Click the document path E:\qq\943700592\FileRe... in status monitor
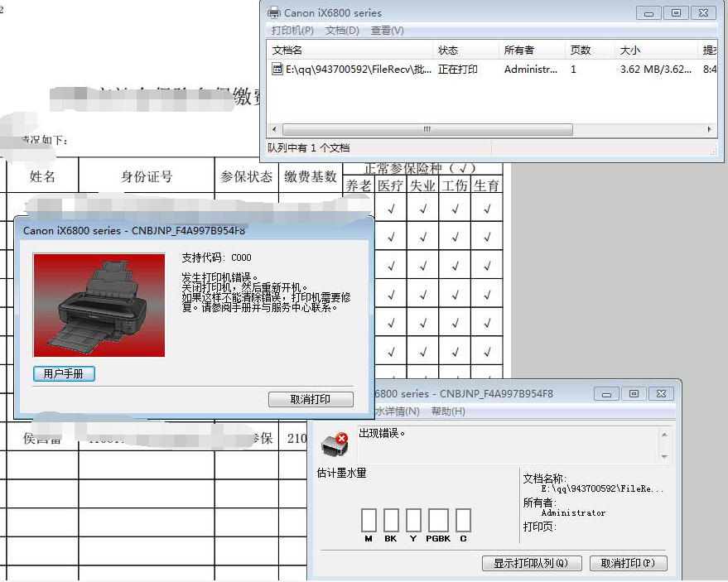Image resolution: width=728 pixels, height=582 pixels. coord(602,488)
